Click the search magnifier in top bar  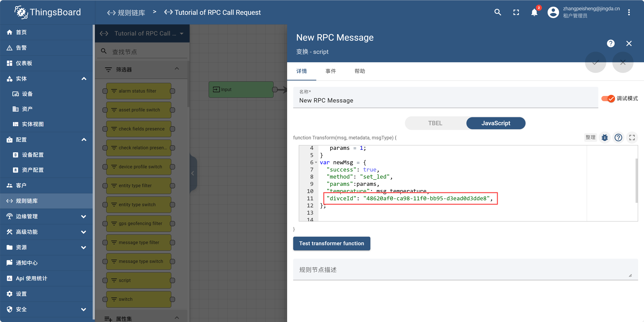498,12
